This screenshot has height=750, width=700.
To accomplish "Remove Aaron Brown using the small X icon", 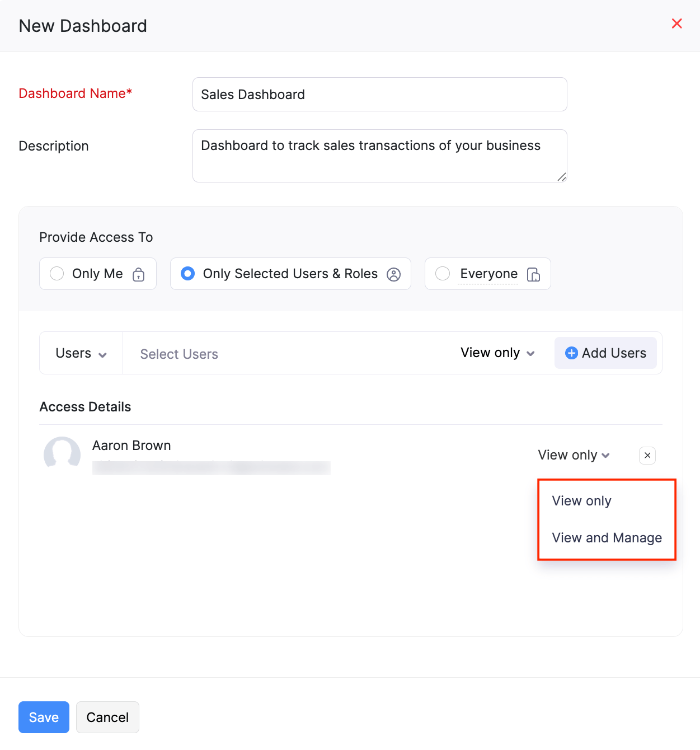I will click(647, 455).
